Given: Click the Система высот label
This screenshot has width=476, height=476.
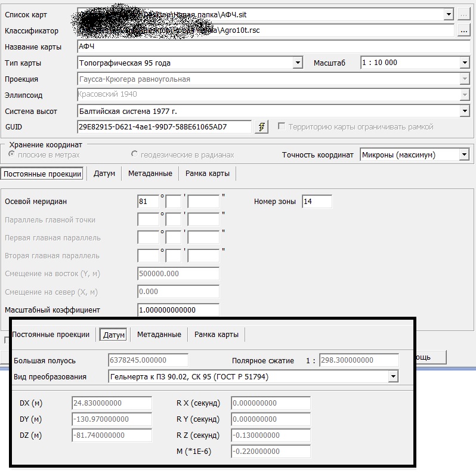Looking at the screenshot, I should pos(30,112).
